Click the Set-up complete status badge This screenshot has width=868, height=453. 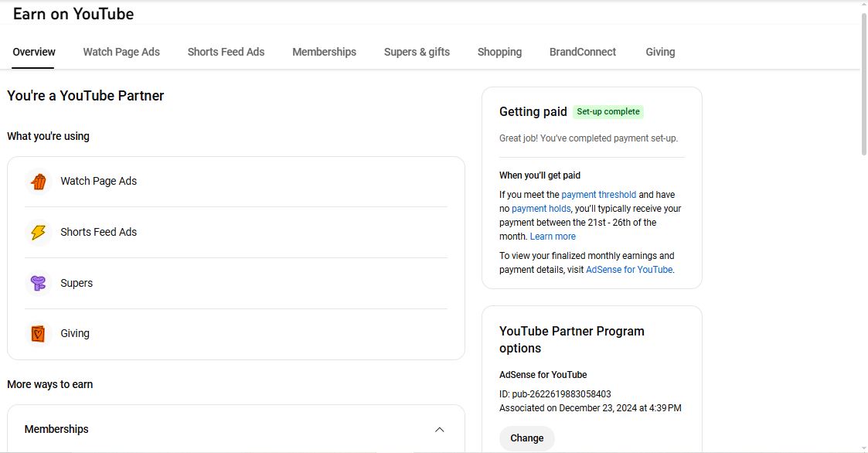[608, 112]
